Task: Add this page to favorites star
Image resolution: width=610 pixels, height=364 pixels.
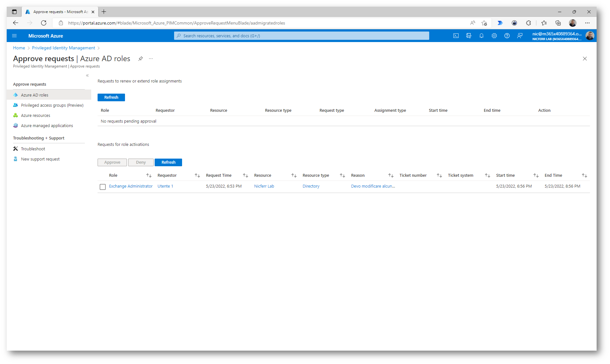Action: coord(484,23)
